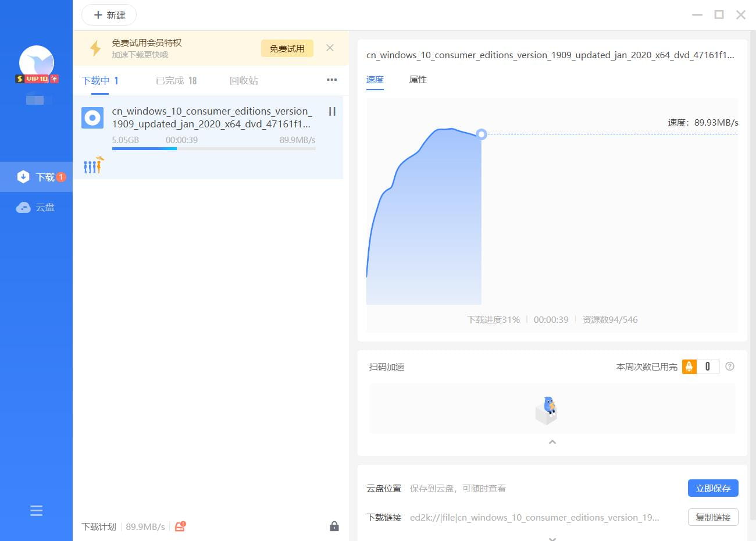Click the 复制链接 (Copy link) button

[x=712, y=517]
